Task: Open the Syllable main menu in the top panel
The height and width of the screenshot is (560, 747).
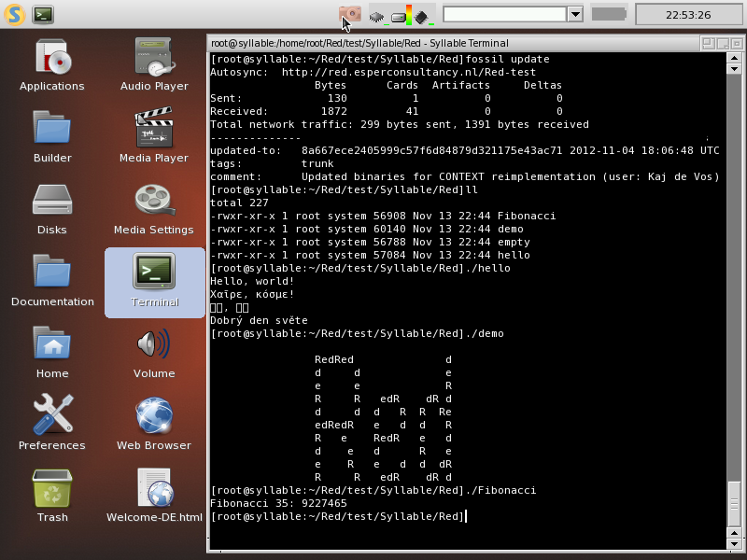Action: [13, 14]
